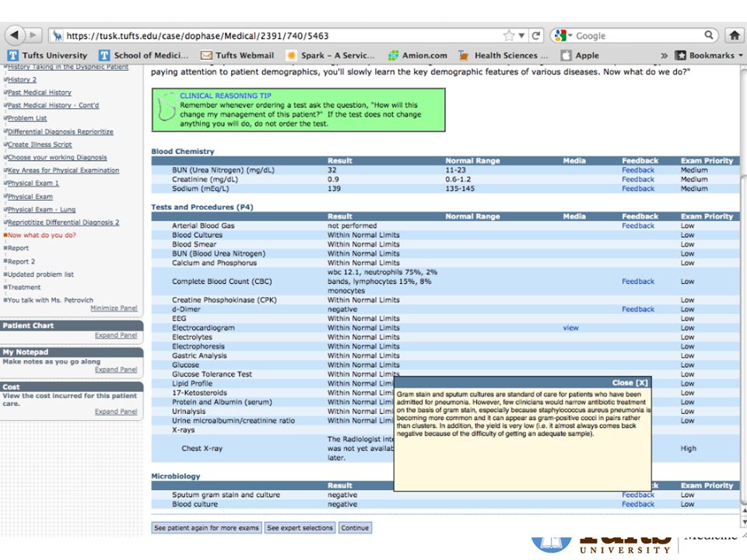Open Physical Exam 1 link
Screen dimensions: 747x560
(33, 183)
